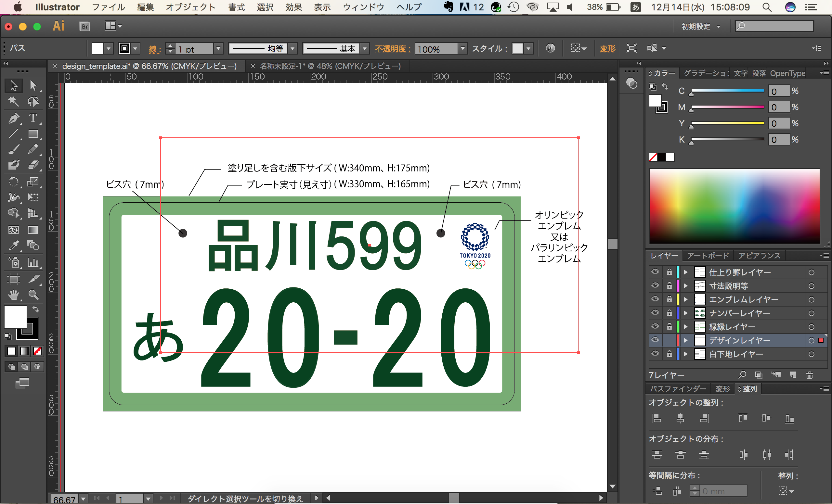832x504 pixels.
Task: Select the Type tool
Action: [x=33, y=118]
